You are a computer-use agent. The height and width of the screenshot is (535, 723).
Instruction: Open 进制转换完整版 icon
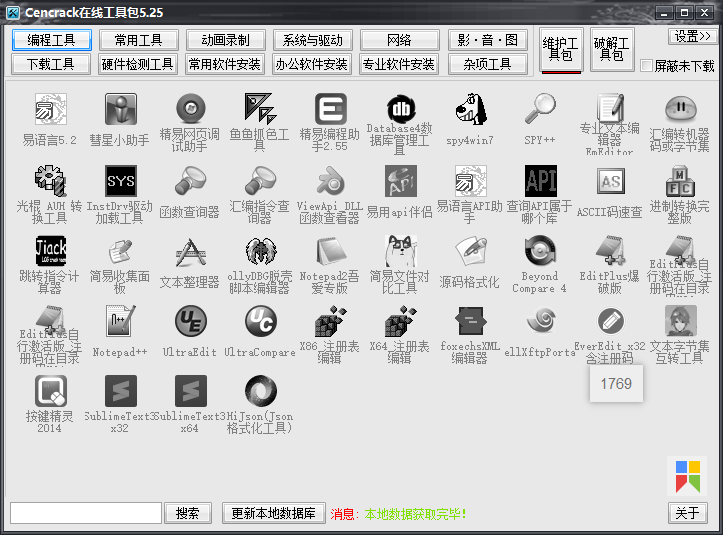point(681,181)
